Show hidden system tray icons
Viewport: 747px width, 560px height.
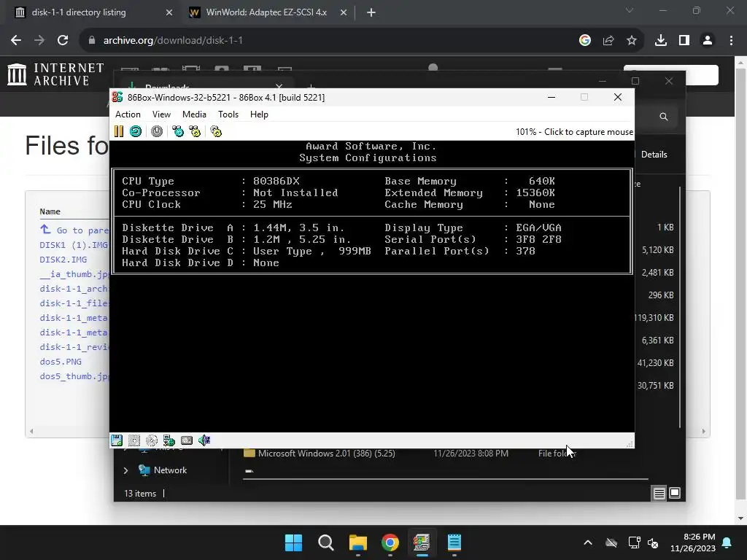click(588, 542)
